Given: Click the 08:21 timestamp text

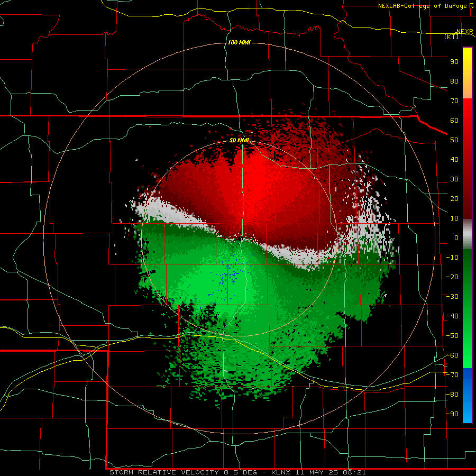Looking at the screenshot, I should pos(354,472).
